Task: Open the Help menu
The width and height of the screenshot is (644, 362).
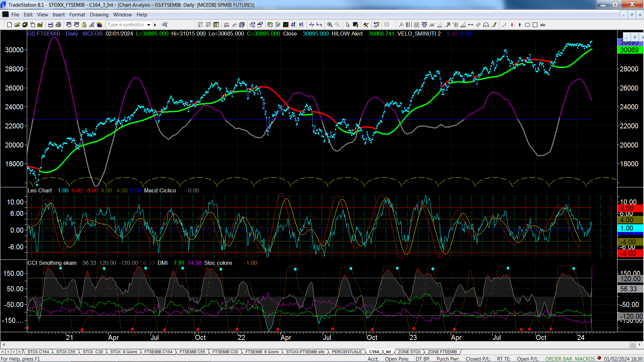Action: (142, 15)
